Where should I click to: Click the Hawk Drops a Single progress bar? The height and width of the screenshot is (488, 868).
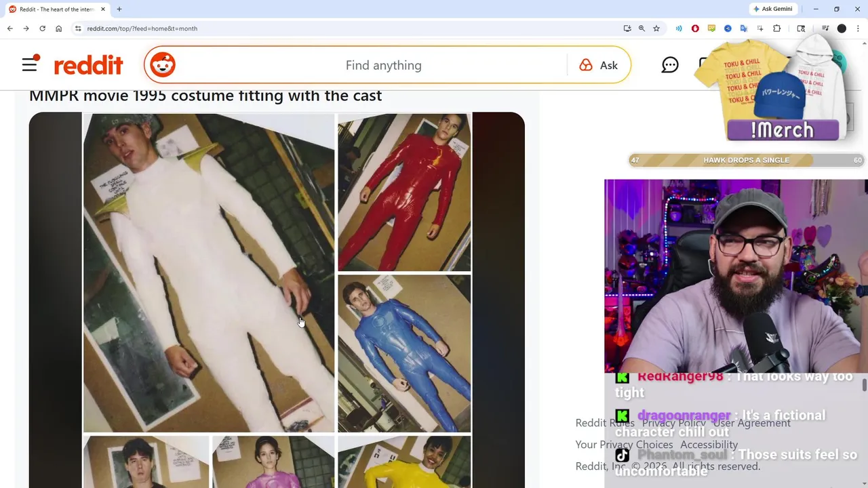click(x=746, y=160)
